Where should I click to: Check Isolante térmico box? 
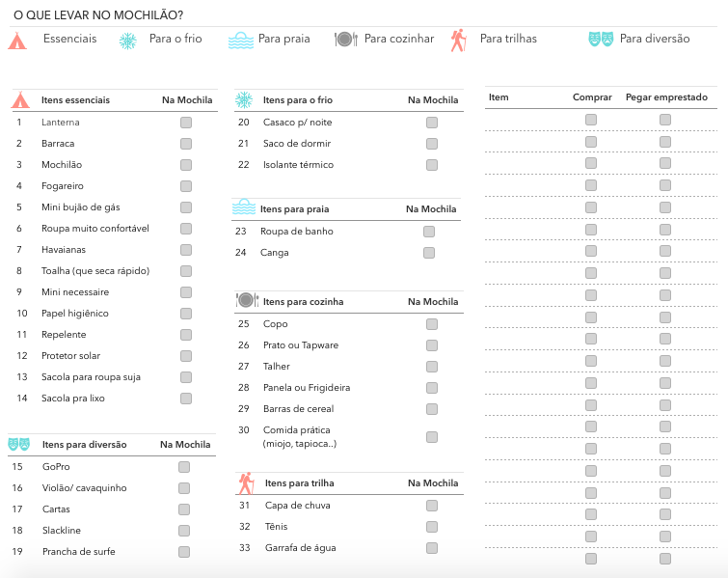(432, 165)
